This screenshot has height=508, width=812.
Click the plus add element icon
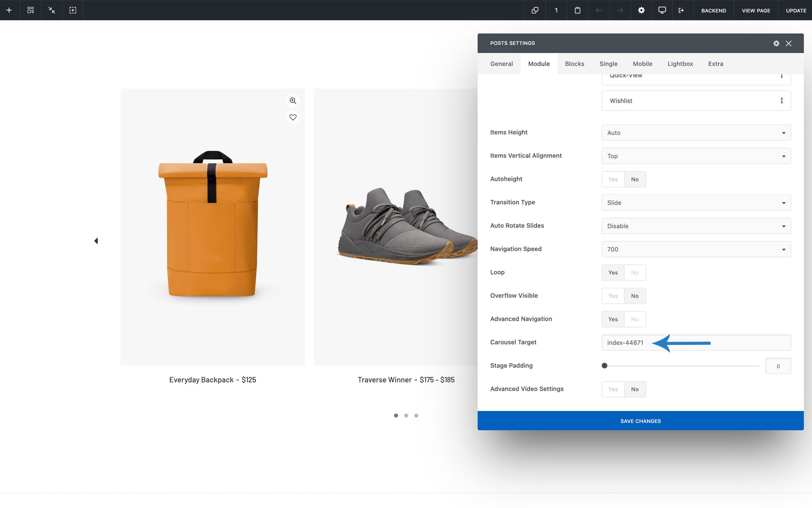9,10
